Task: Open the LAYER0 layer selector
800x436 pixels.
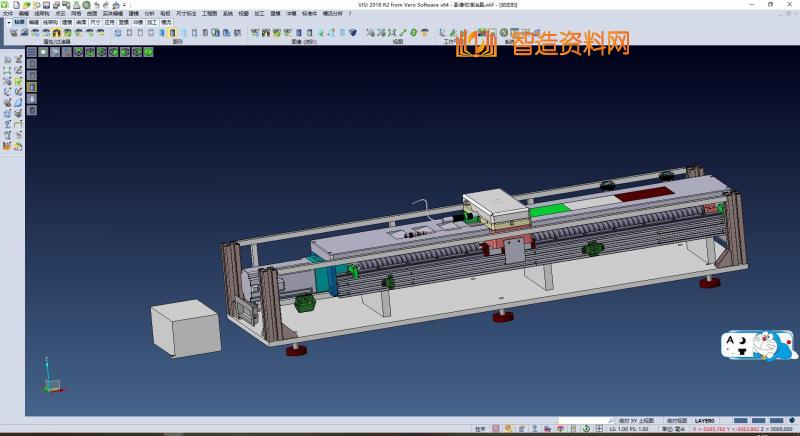Action: coord(705,421)
